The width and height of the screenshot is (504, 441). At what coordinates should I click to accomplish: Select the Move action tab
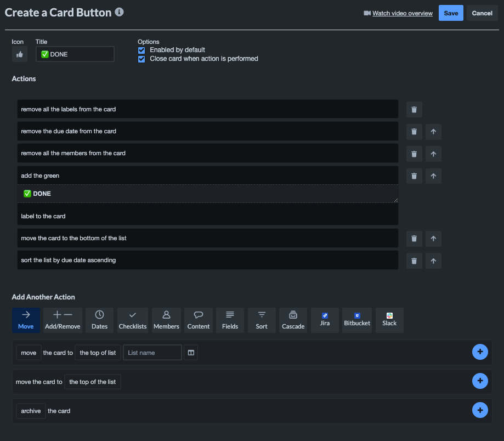click(26, 320)
